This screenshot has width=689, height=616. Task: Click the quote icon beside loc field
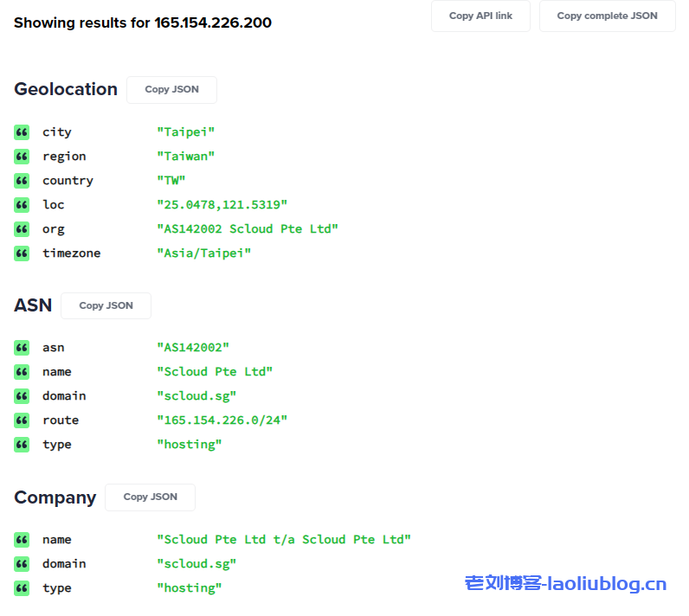(22, 205)
